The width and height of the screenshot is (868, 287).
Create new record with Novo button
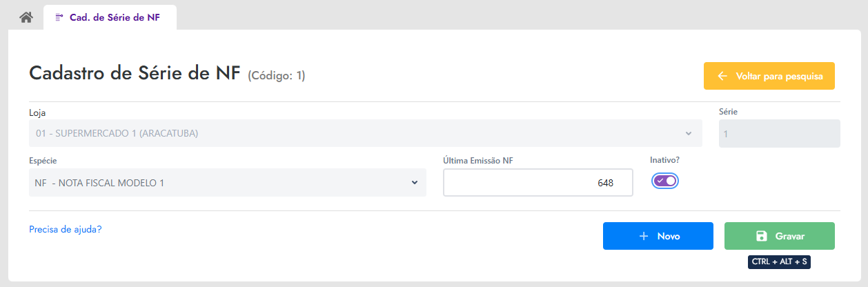[x=658, y=236]
